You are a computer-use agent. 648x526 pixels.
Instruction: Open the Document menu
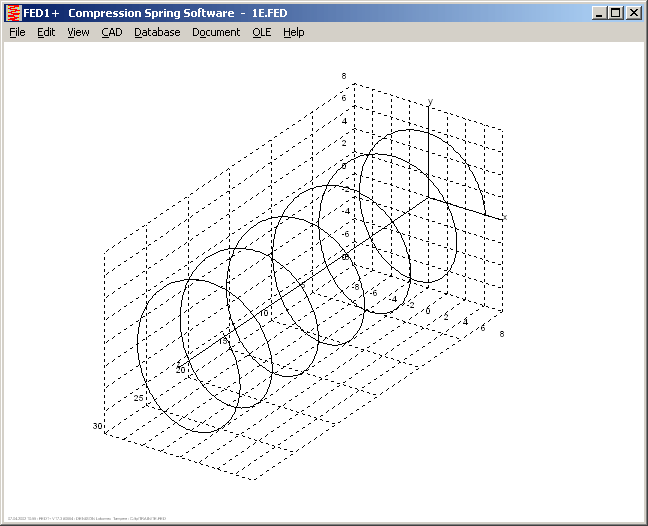(216, 32)
